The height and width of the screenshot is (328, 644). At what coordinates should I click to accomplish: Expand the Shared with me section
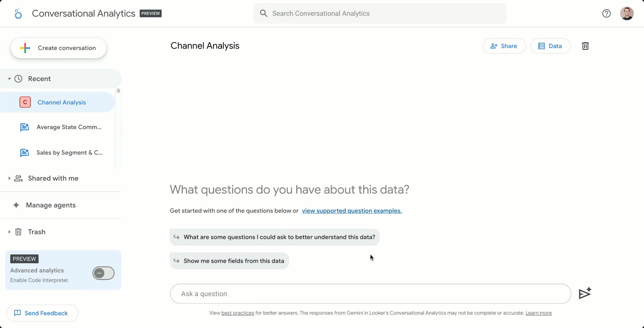coord(9,178)
